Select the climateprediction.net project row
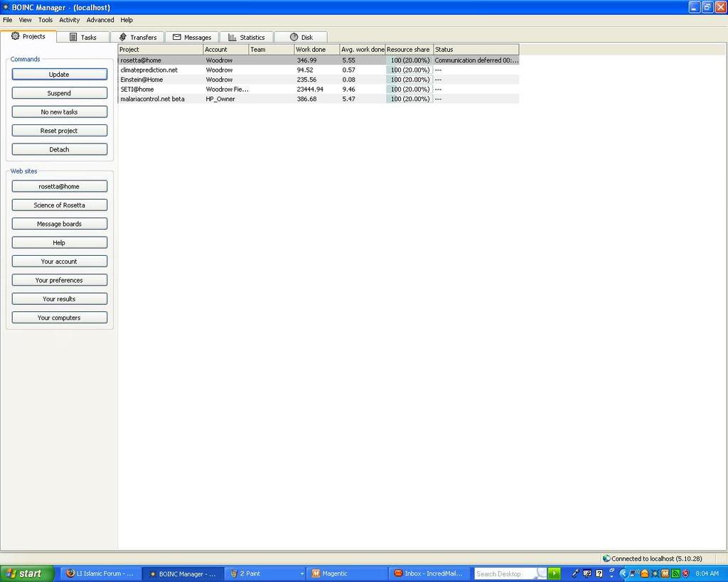The image size is (728, 582). tap(318, 70)
